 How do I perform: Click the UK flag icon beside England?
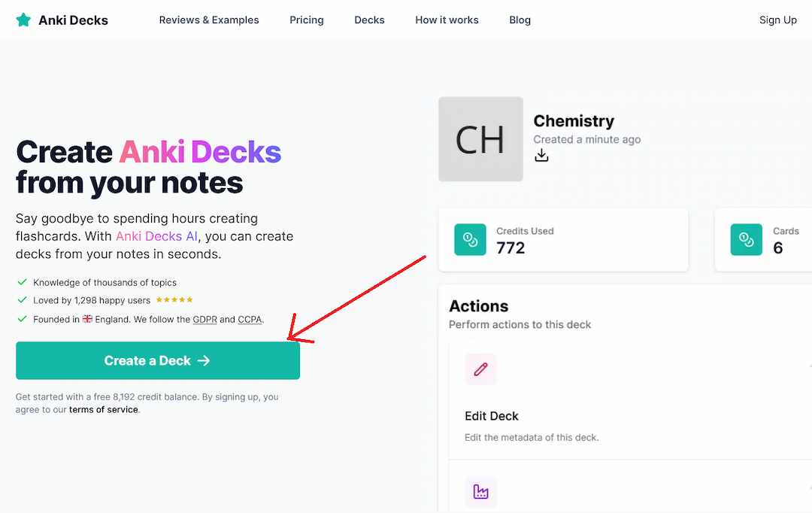click(87, 319)
